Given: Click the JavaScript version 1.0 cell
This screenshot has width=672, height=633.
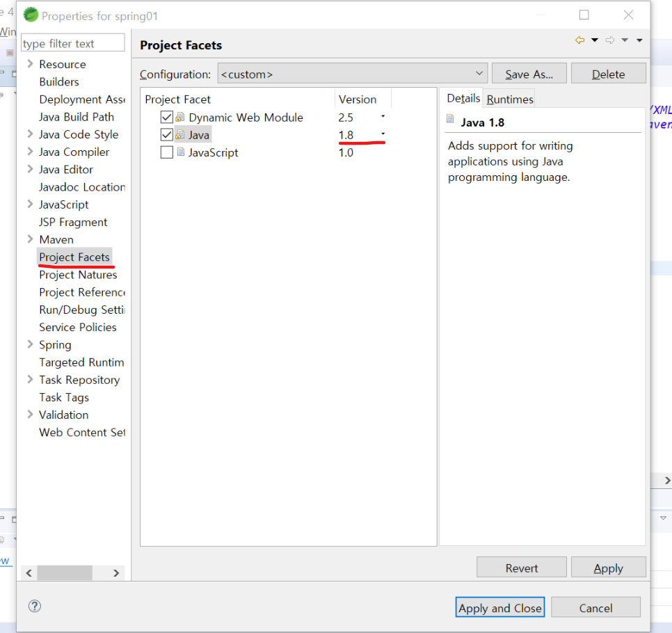Looking at the screenshot, I should (346, 152).
